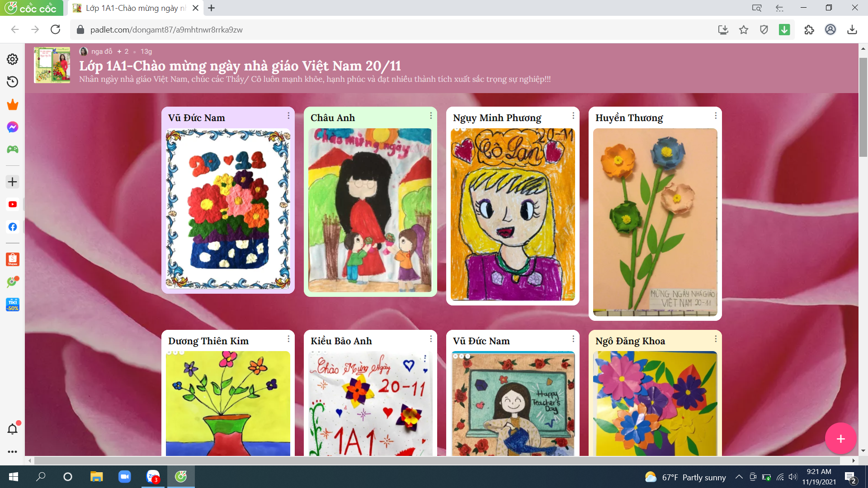
Task: Open browser settings gear in sidebar
Action: (x=13, y=59)
